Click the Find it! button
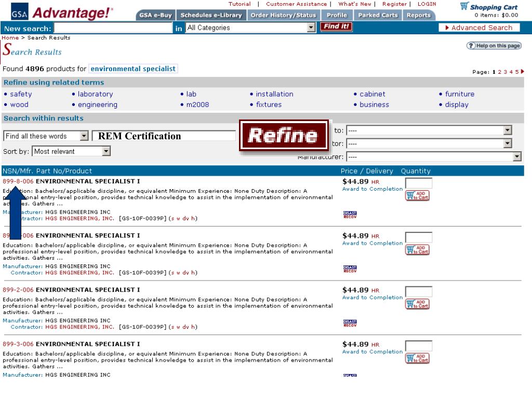 click(x=336, y=26)
